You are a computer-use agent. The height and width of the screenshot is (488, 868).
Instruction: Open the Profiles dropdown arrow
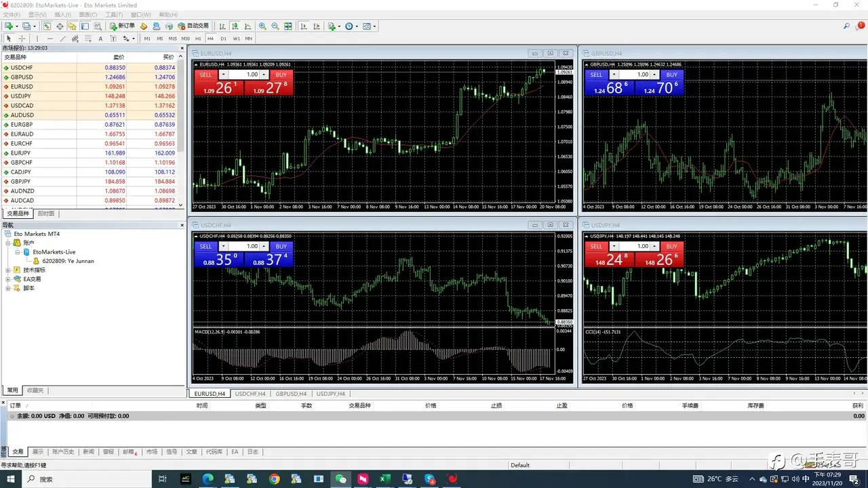click(35, 26)
